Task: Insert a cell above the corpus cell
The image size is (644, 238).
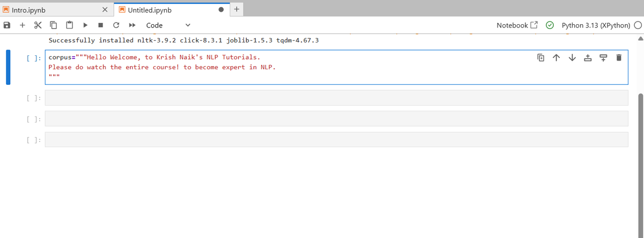Action: [587, 57]
